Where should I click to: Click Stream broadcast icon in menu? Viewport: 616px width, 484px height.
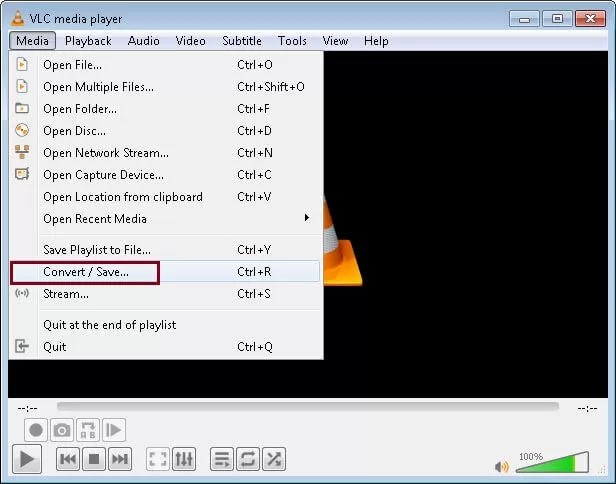(x=22, y=293)
